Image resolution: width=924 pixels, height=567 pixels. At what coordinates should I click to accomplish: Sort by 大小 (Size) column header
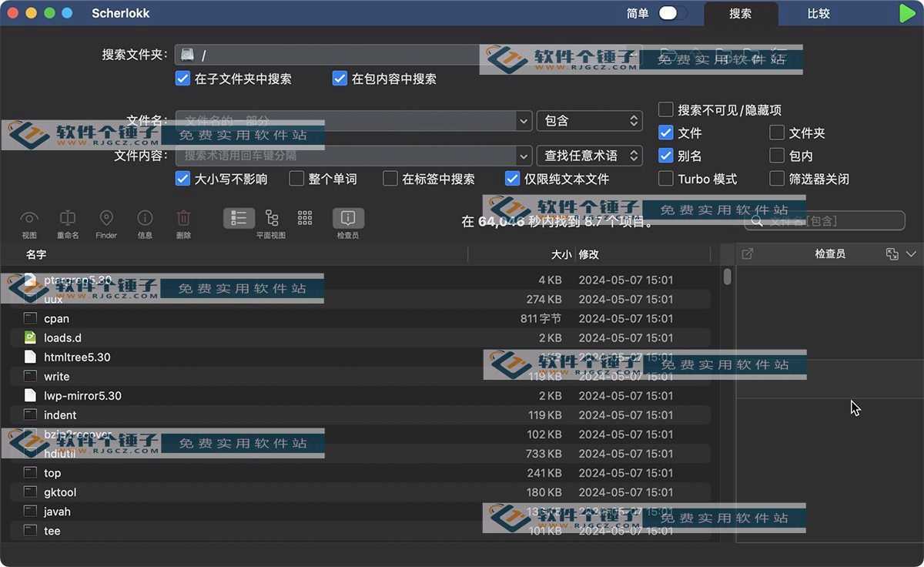point(562,254)
